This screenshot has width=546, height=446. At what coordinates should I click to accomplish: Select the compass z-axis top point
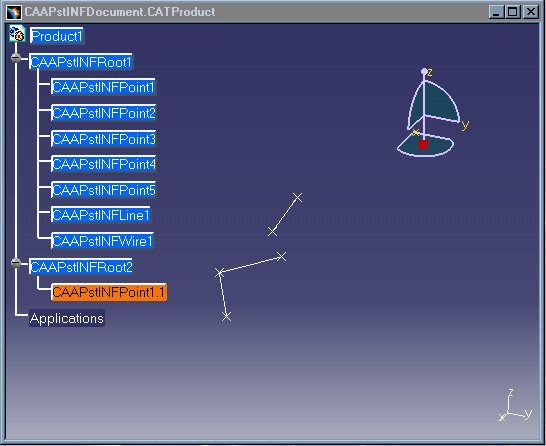424,71
